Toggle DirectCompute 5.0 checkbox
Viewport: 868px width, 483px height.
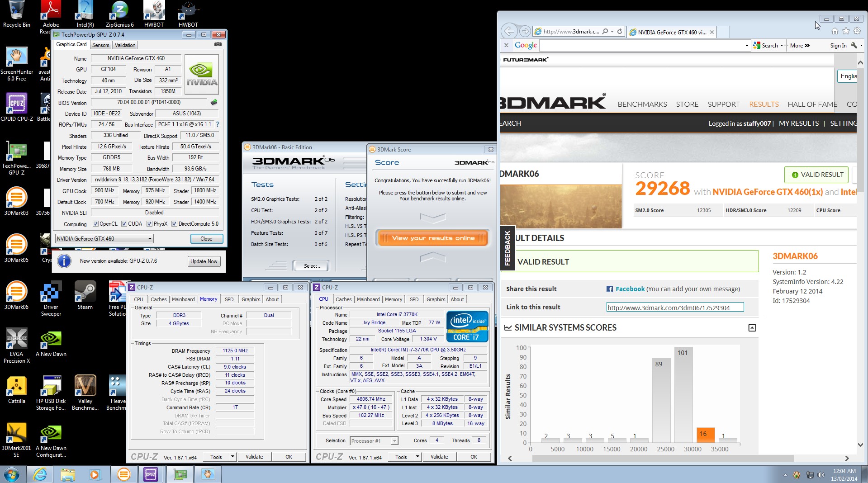174,224
